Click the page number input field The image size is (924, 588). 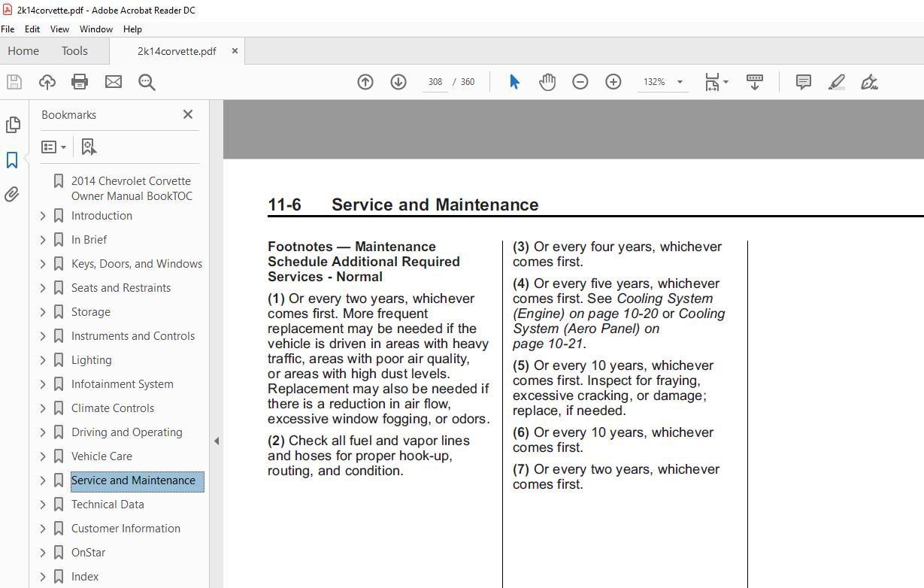click(435, 82)
